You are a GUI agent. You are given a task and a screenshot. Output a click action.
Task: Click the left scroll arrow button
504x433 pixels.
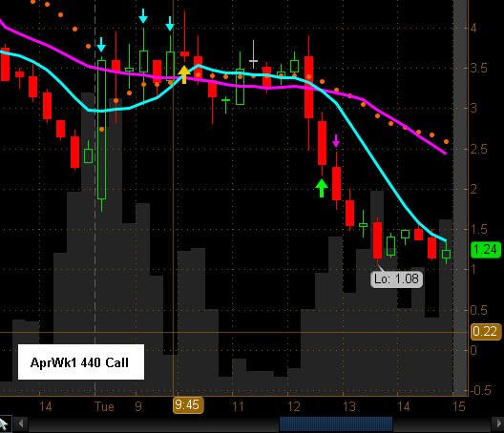21,423
